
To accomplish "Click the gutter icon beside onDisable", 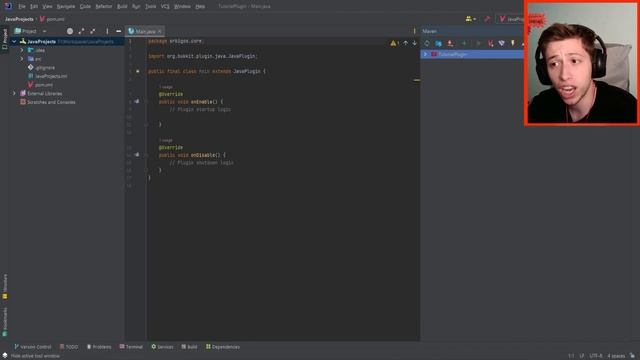I will [x=137, y=155].
